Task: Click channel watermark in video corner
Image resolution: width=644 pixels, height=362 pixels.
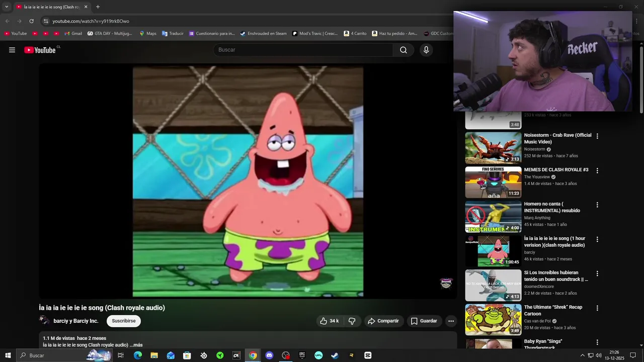Action: [x=446, y=283]
